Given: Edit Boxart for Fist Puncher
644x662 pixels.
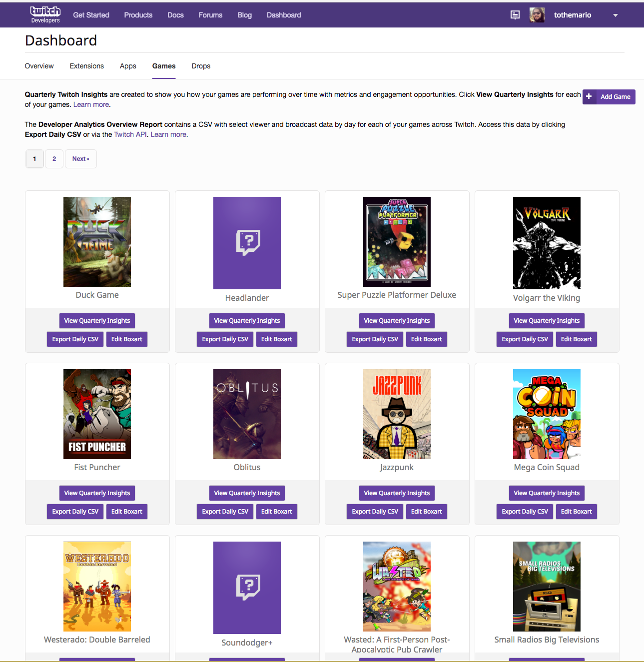Looking at the screenshot, I should (x=126, y=512).
